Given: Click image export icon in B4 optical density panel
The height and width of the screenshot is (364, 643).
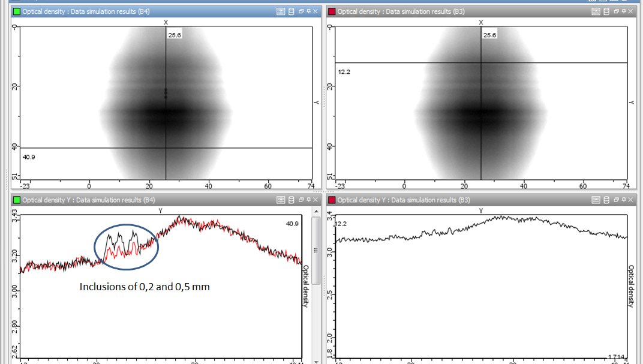Looking at the screenshot, I should coord(281,11).
